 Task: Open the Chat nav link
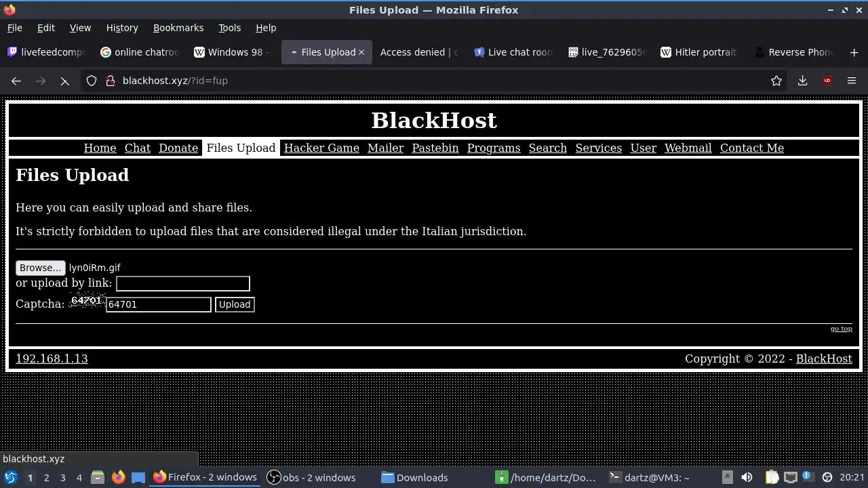click(138, 148)
